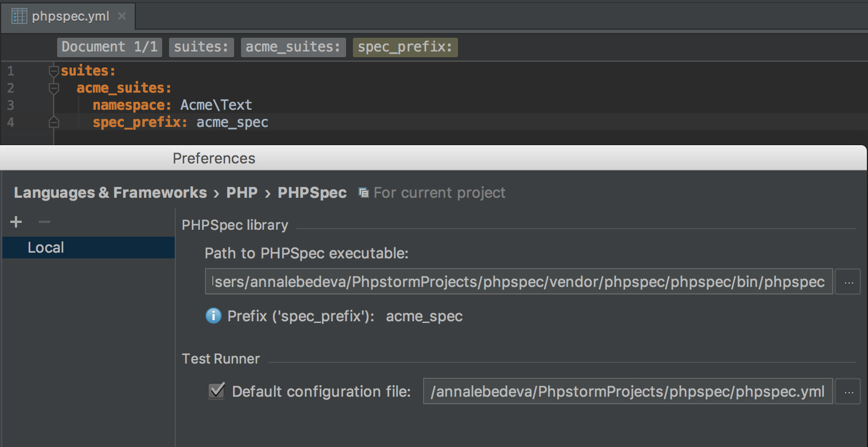
Task: Click the suites: breadcrumb
Action: (201, 47)
